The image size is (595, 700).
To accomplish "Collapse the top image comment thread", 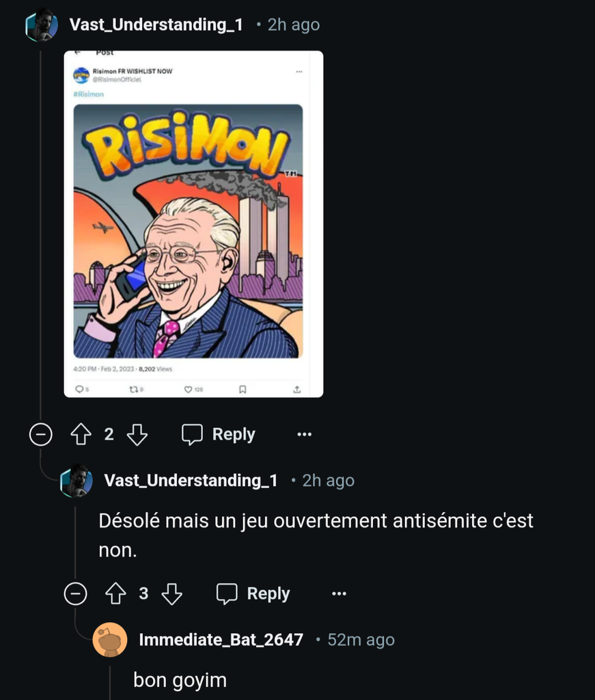I will point(41,435).
